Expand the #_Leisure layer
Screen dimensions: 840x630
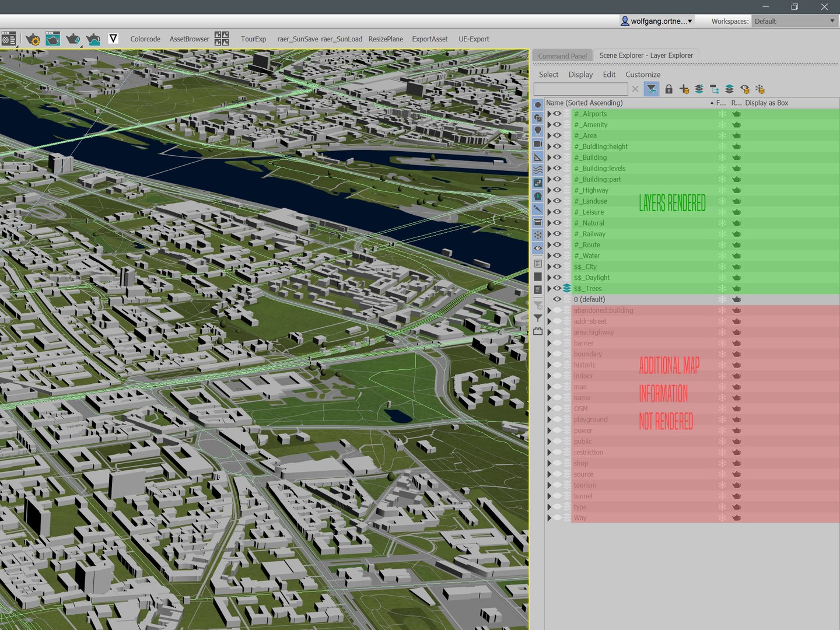click(549, 212)
